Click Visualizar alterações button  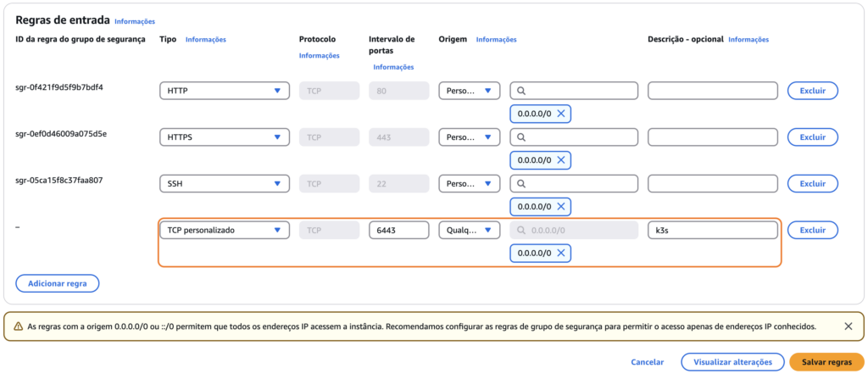pyautogui.click(x=732, y=362)
